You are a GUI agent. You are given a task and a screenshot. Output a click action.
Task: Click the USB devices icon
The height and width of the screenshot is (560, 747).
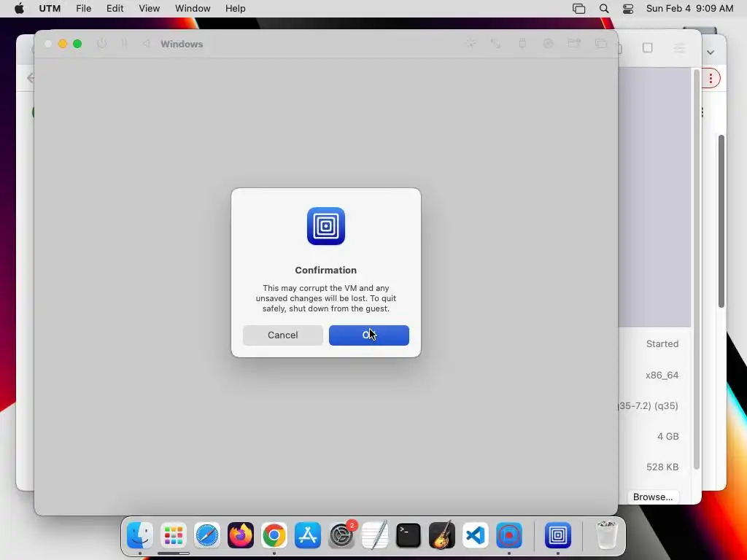pos(522,44)
